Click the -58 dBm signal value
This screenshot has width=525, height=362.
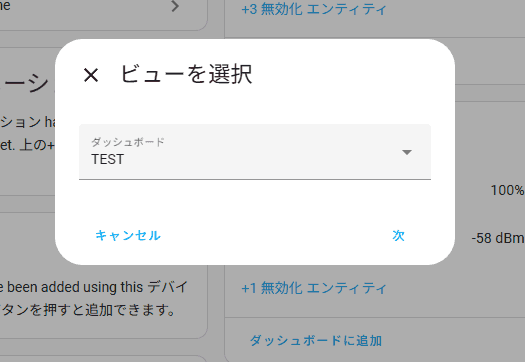pos(498,238)
